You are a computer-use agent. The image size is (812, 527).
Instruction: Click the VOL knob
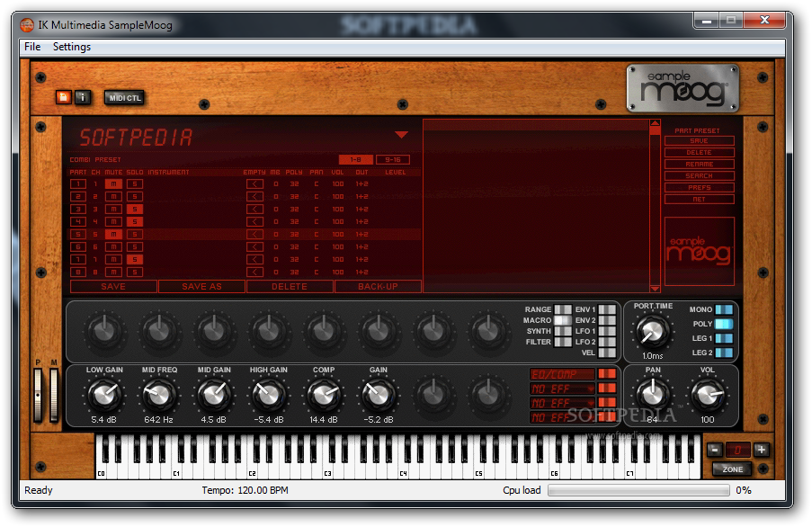point(708,395)
